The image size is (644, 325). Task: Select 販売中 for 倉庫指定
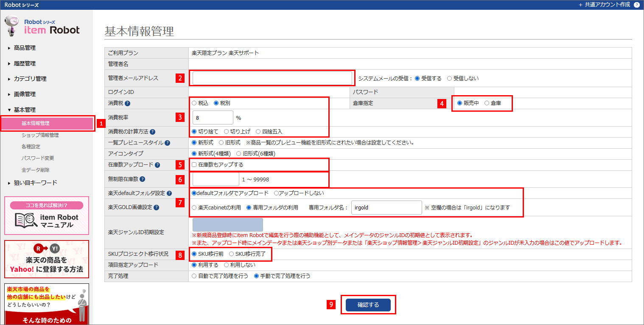click(x=459, y=103)
